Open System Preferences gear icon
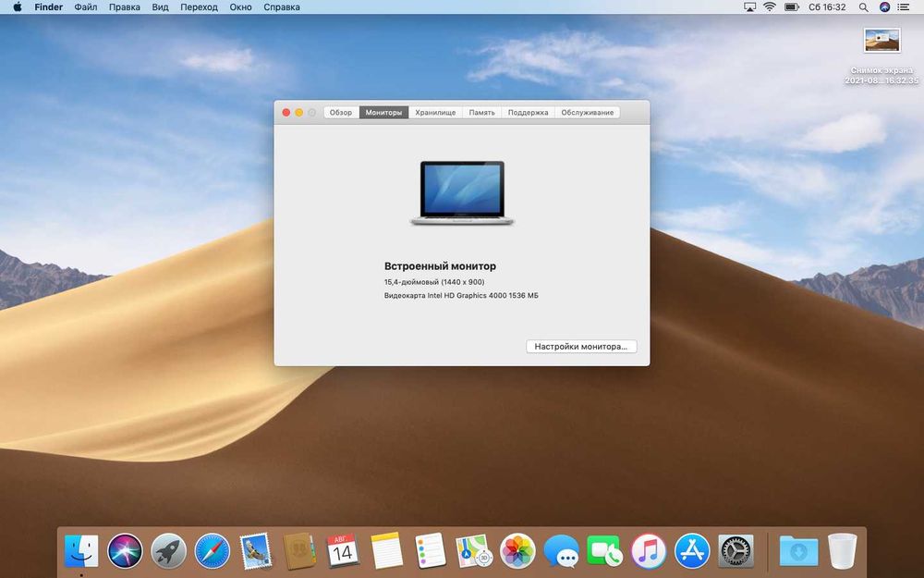Image resolution: width=924 pixels, height=578 pixels. coord(736,551)
